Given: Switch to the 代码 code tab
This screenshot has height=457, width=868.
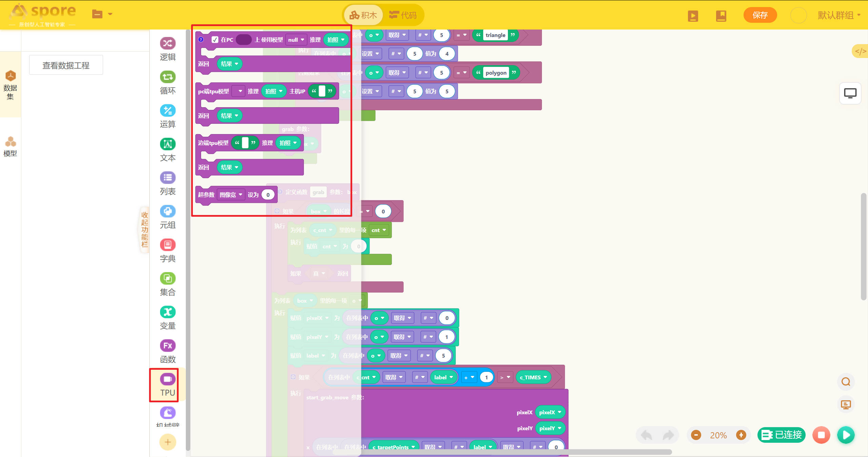Looking at the screenshot, I should point(403,15).
